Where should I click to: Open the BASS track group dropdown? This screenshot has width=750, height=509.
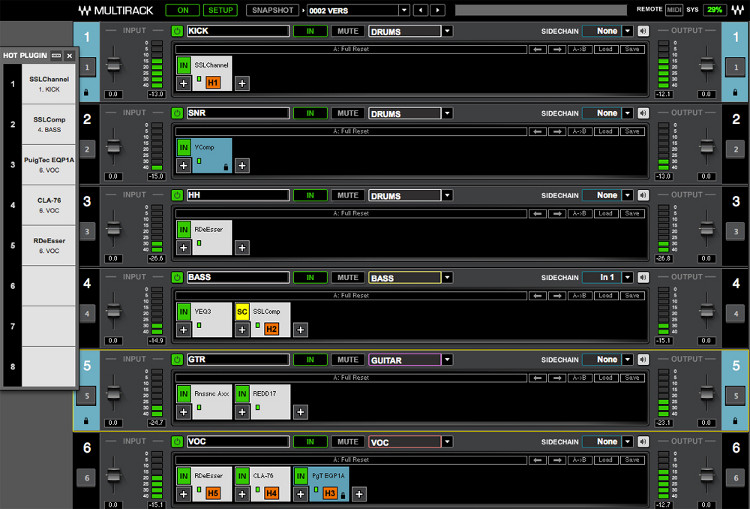[447, 277]
